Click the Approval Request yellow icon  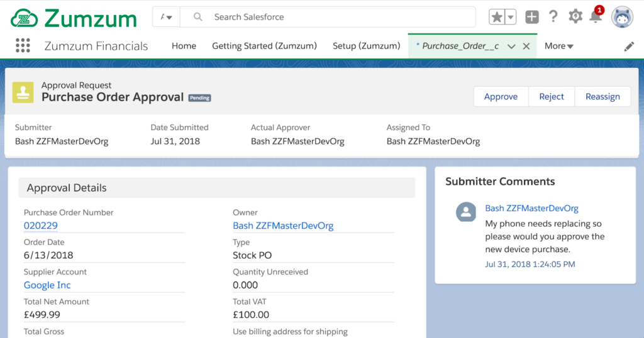point(23,92)
